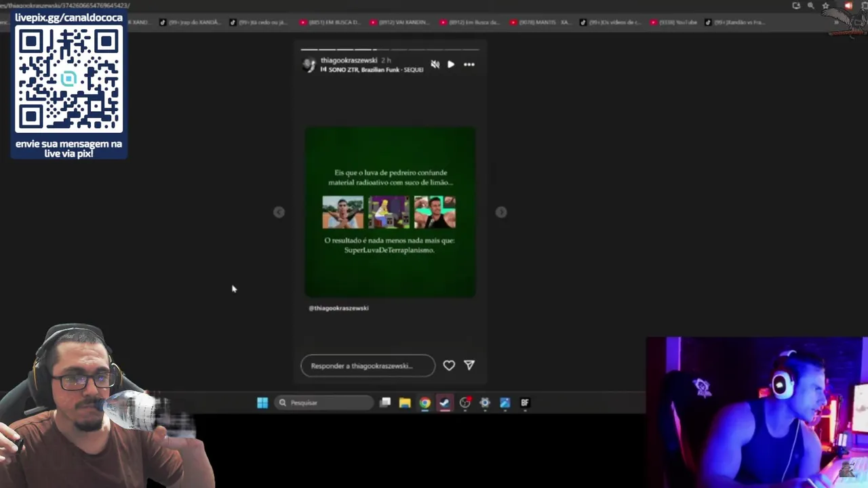
Task: Click the Responder a thiagookraszewski reply field
Action: point(368,365)
